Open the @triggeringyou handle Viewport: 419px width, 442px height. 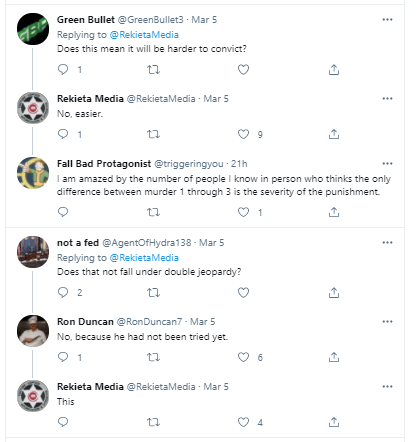tap(189, 164)
